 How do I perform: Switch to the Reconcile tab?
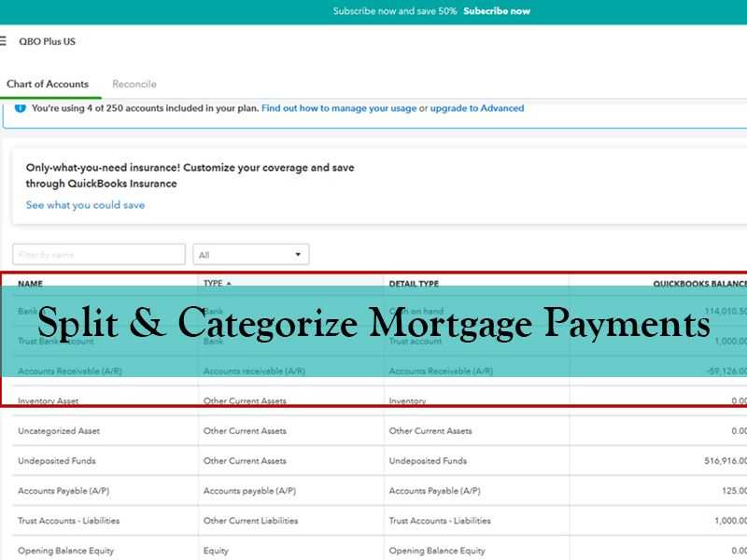[x=134, y=84]
